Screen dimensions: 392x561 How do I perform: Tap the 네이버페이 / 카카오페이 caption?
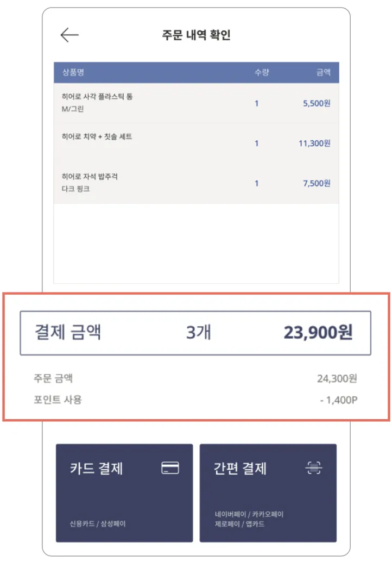point(249,514)
